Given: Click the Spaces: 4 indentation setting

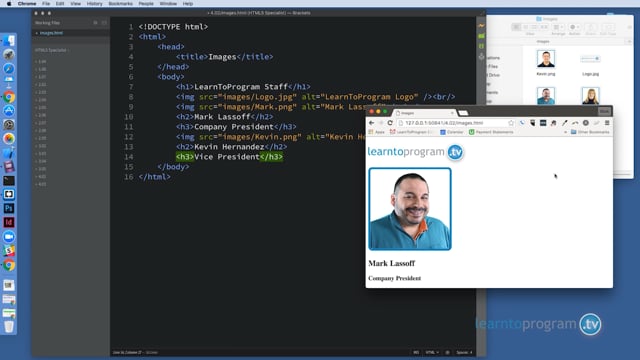Looking at the screenshot, I should [x=464, y=352].
